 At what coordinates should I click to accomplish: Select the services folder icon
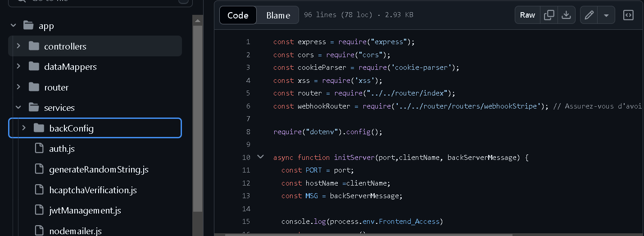[34, 107]
